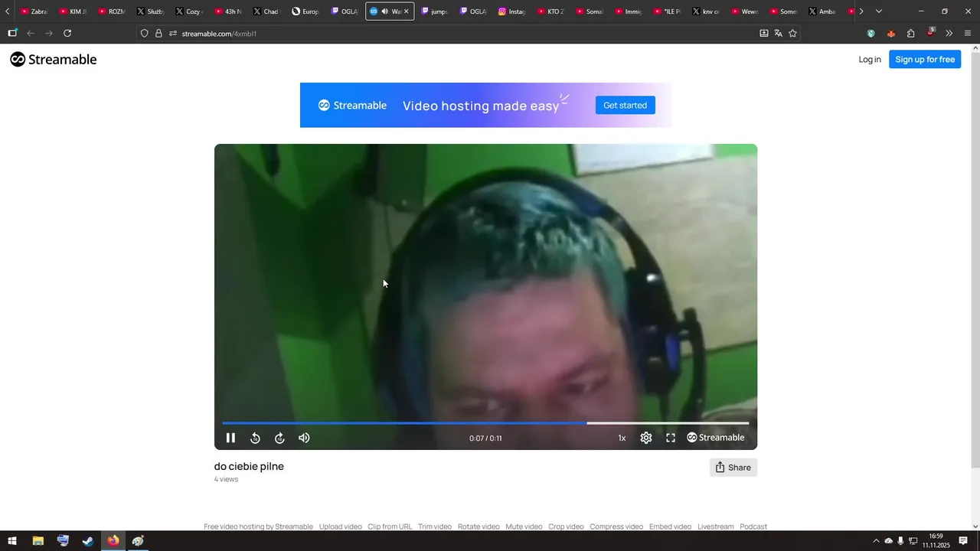Open the Upload video link

pos(340,527)
